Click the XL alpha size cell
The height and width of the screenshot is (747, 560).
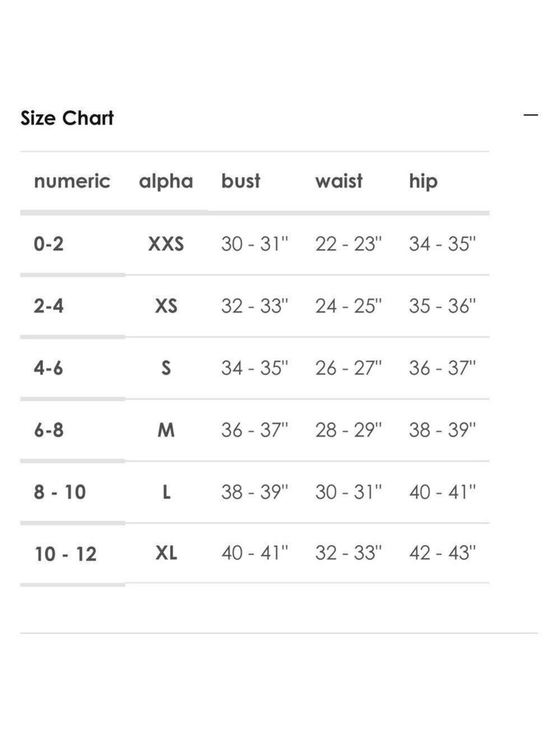166,553
